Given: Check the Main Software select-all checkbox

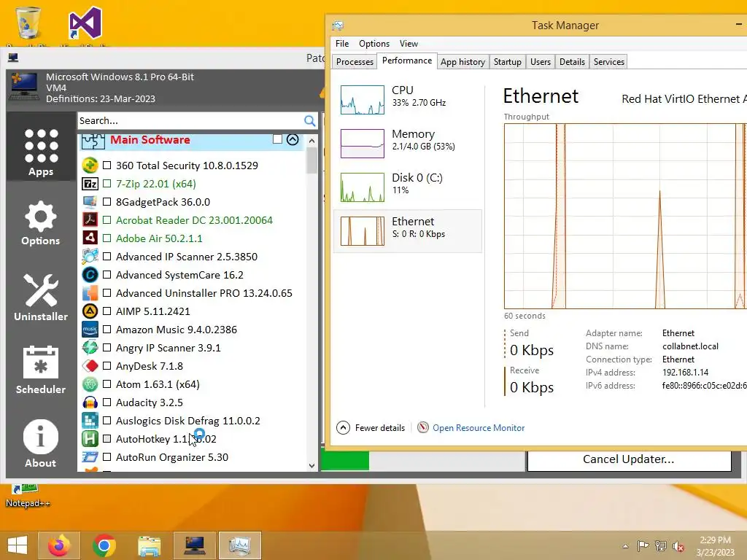Looking at the screenshot, I should click(x=277, y=139).
